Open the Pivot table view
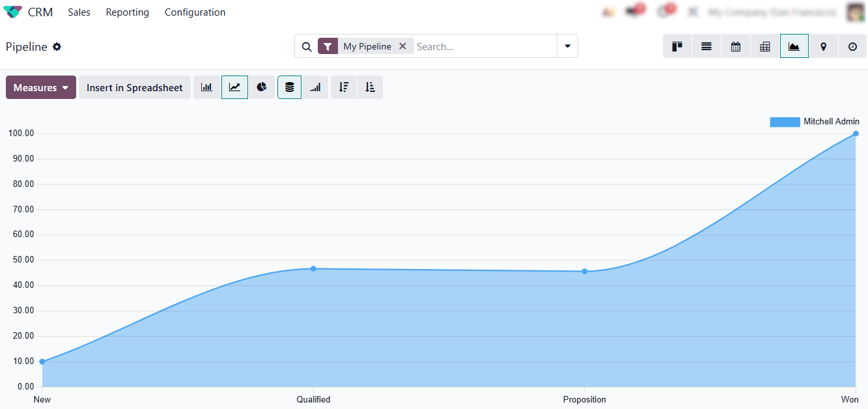Image resolution: width=868 pixels, height=409 pixels. click(765, 46)
